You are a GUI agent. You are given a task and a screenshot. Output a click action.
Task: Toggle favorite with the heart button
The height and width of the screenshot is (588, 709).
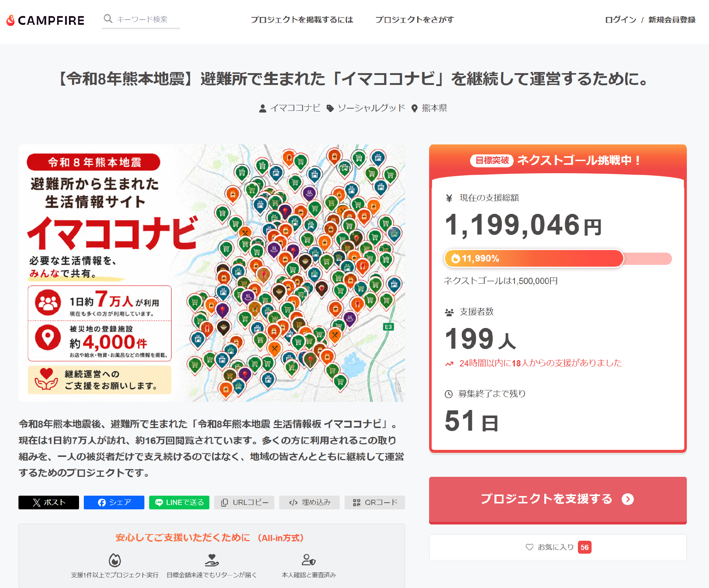(558, 547)
